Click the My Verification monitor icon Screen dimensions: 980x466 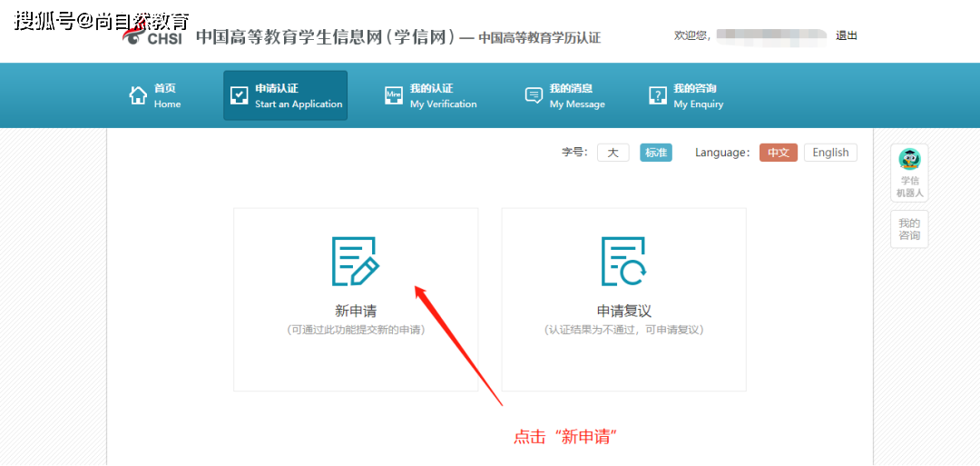394,96
